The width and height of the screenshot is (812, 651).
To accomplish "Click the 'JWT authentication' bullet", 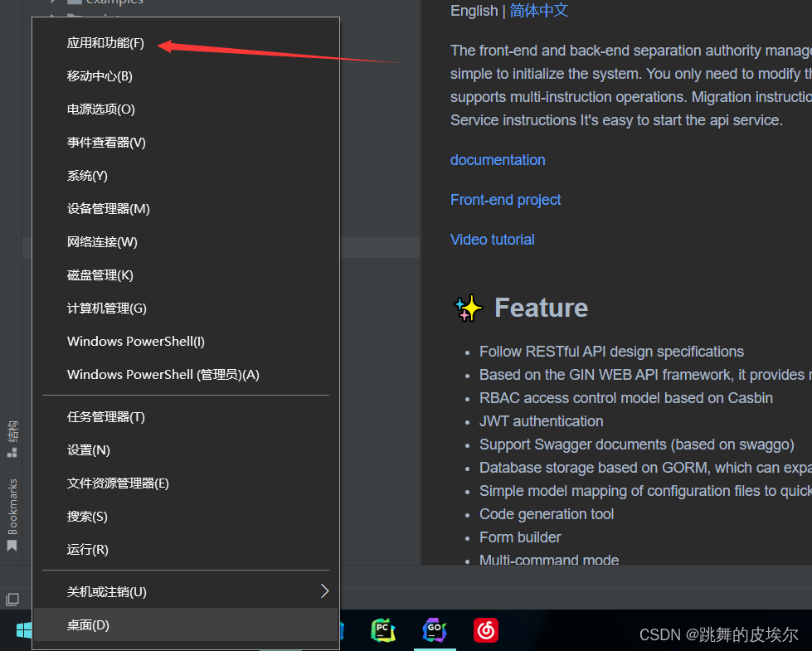I will click(541, 421).
